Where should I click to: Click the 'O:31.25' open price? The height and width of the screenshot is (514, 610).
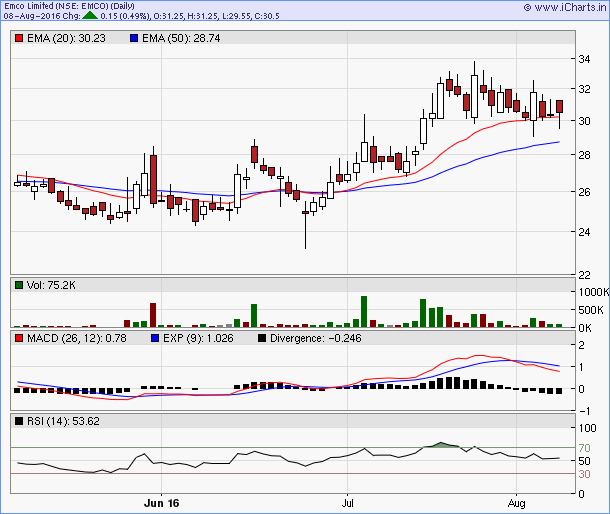pyautogui.click(x=168, y=16)
